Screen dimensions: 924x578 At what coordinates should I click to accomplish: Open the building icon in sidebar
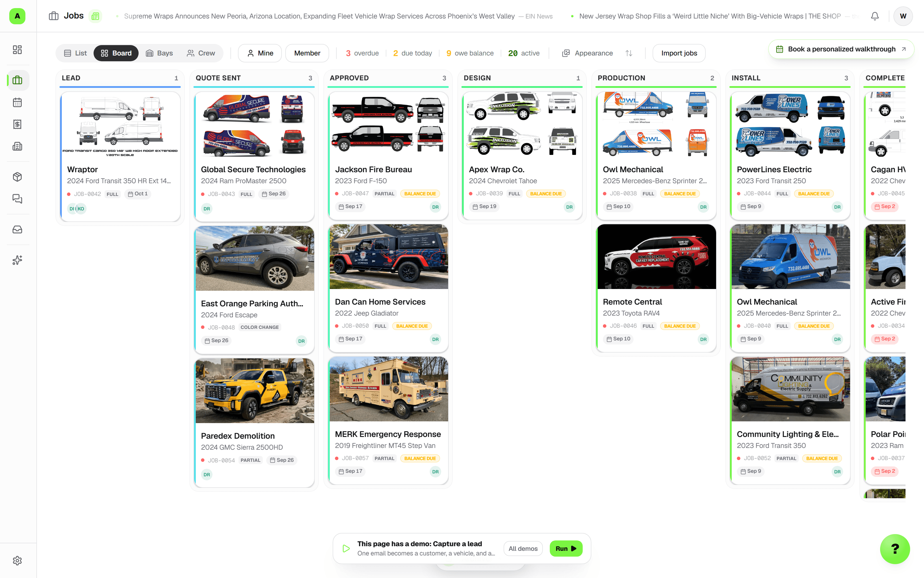click(17, 147)
